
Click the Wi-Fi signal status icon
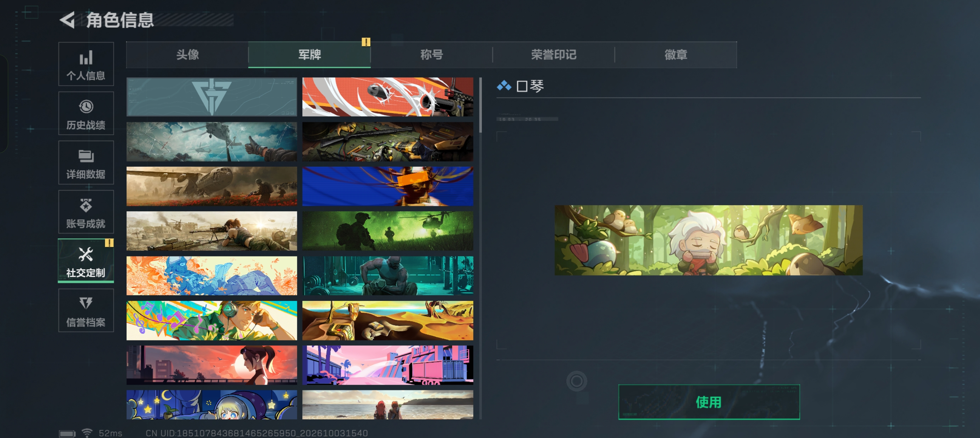(x=87, y=433)
